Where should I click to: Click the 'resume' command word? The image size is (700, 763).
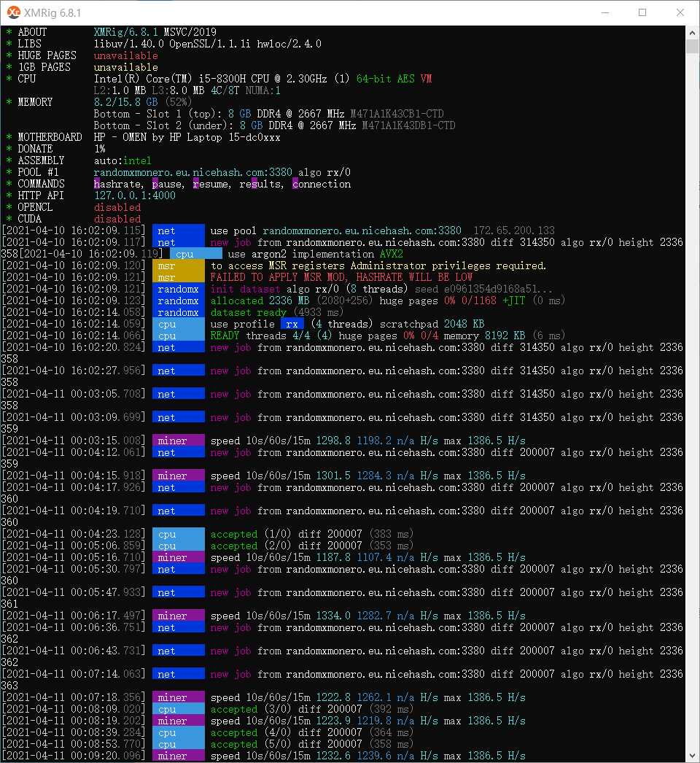[x=210, y=184]
